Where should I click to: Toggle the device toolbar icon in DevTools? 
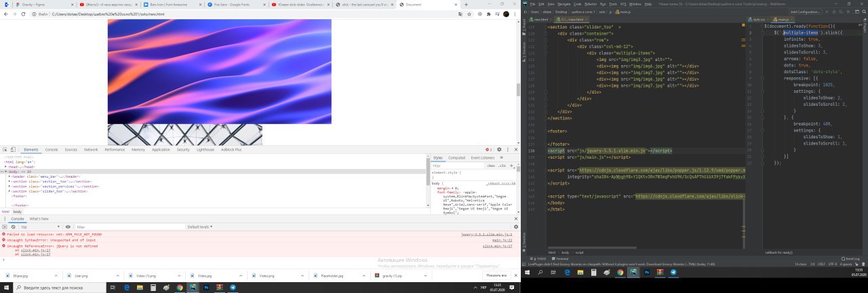point(13,149)
